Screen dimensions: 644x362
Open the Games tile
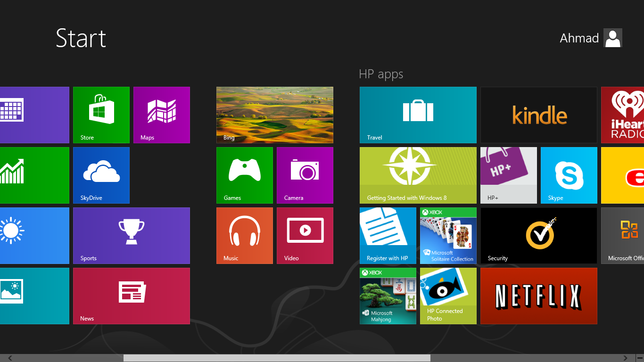click(x=244, y=175)
